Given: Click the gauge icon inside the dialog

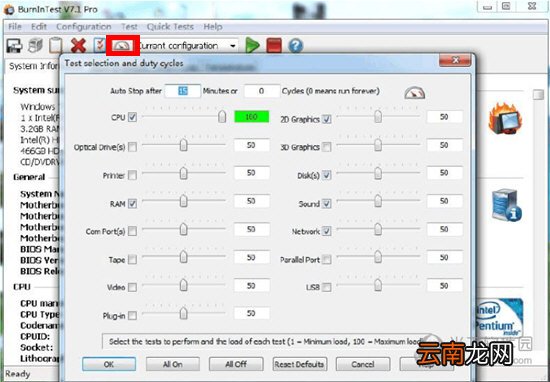Looking at the screenshot, I should click(x=415, y=93).
